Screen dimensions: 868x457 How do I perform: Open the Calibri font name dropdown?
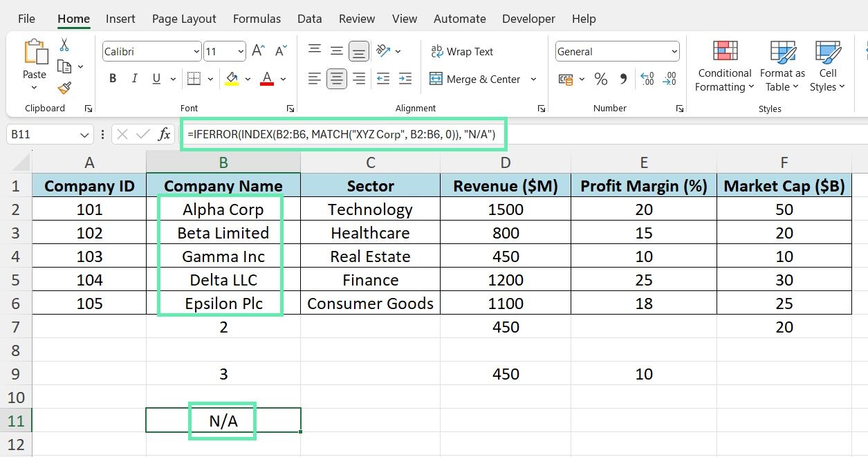coord(196,52)
